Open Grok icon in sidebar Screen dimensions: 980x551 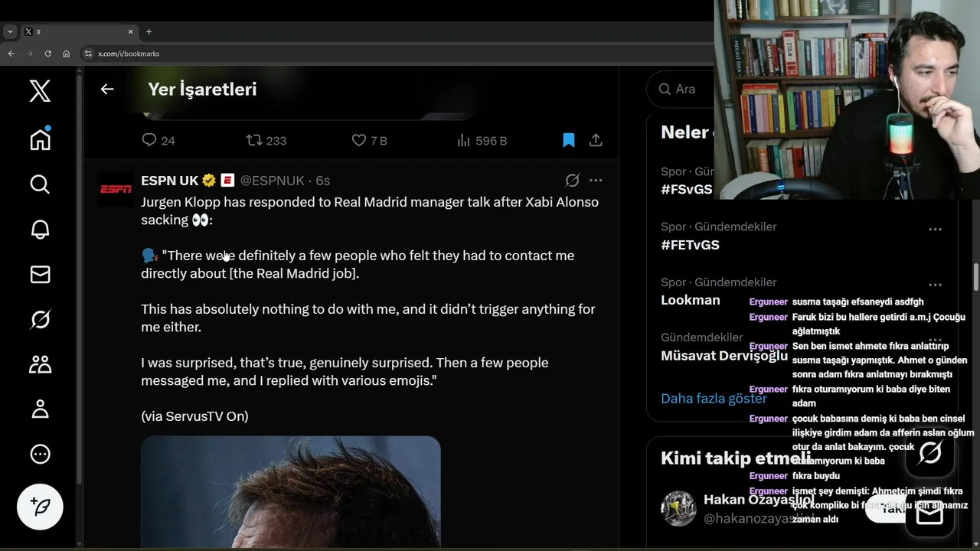pos(40,319)
